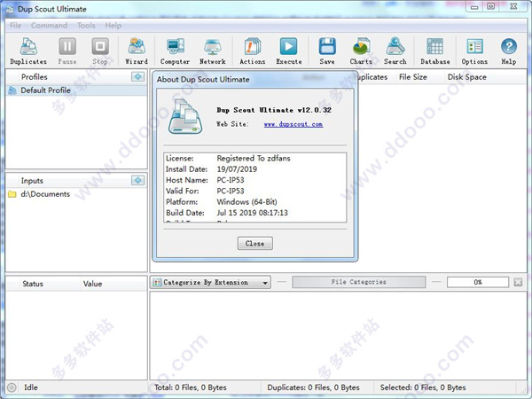Click the Profiles panel header
Viewport: 532px width, 399px height.
pyautogui.click(x=35, y=76)
